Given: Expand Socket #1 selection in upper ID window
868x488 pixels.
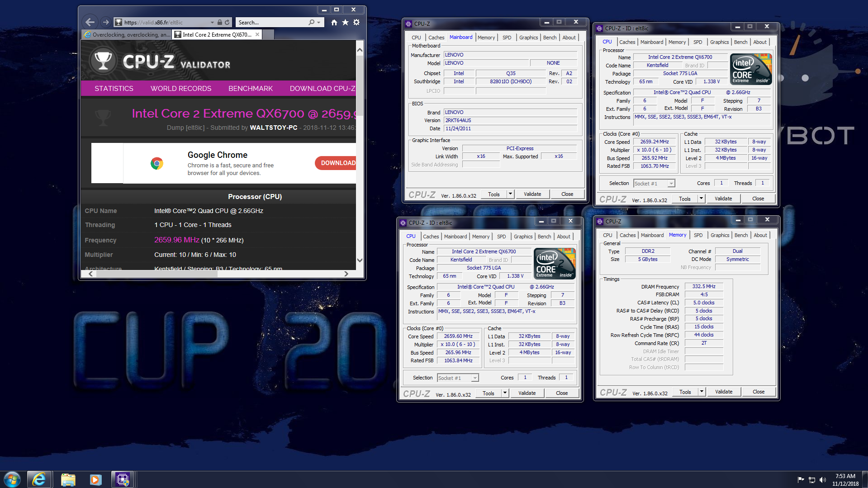Looking at the screenshot, I should 671,183.
